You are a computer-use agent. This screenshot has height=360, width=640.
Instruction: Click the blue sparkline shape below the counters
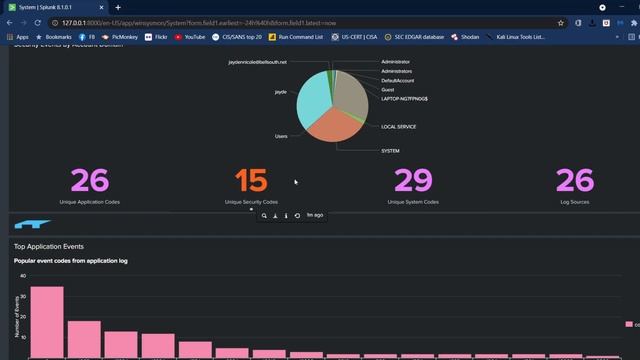click(x=32, y=224)
